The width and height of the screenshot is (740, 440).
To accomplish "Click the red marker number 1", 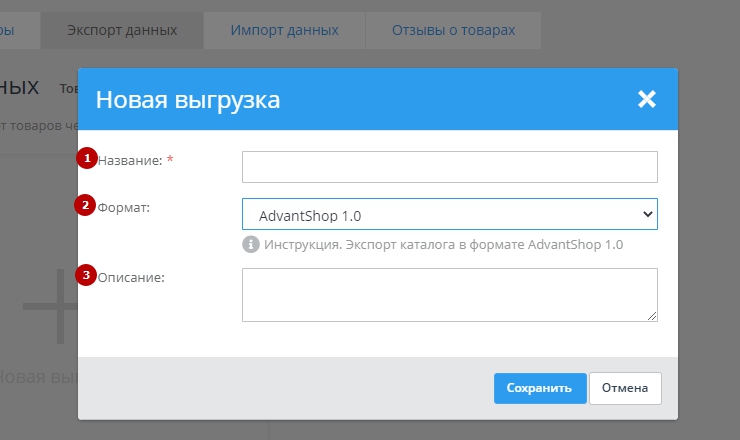I will pyautogui.click(x=87, y=159).
